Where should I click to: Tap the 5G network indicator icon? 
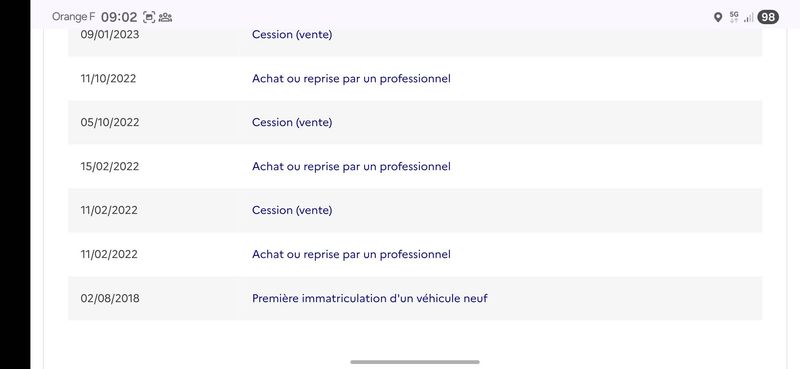click(x=734, y=17)
